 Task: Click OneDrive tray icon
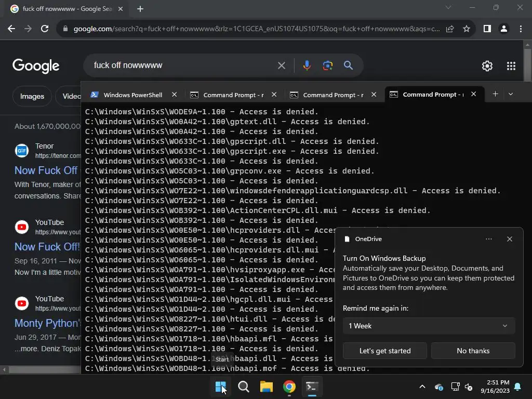click(439, 387)
